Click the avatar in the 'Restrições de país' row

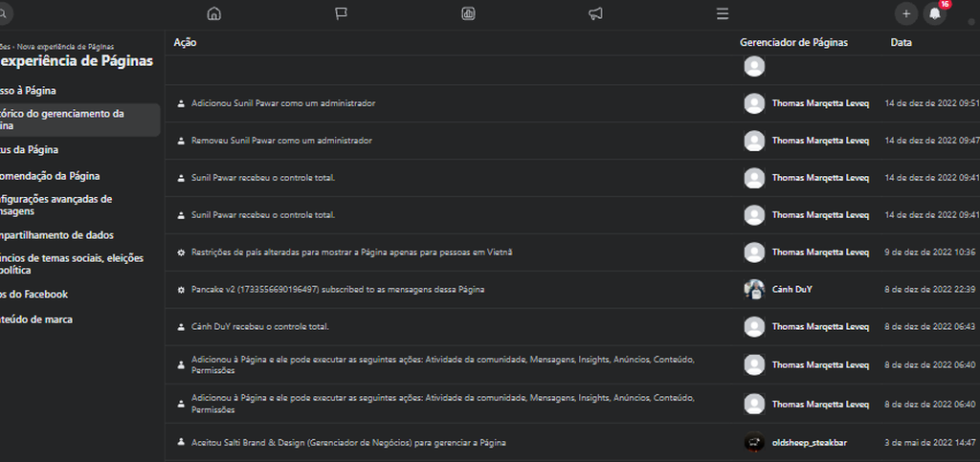(754, 253)
